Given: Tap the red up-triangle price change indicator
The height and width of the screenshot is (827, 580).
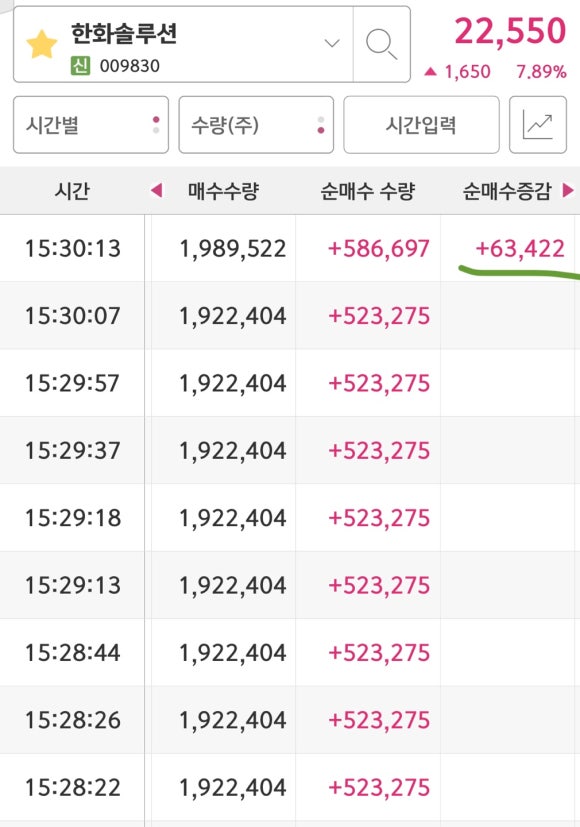Looking at the screenshot, I should coord(430,71).
